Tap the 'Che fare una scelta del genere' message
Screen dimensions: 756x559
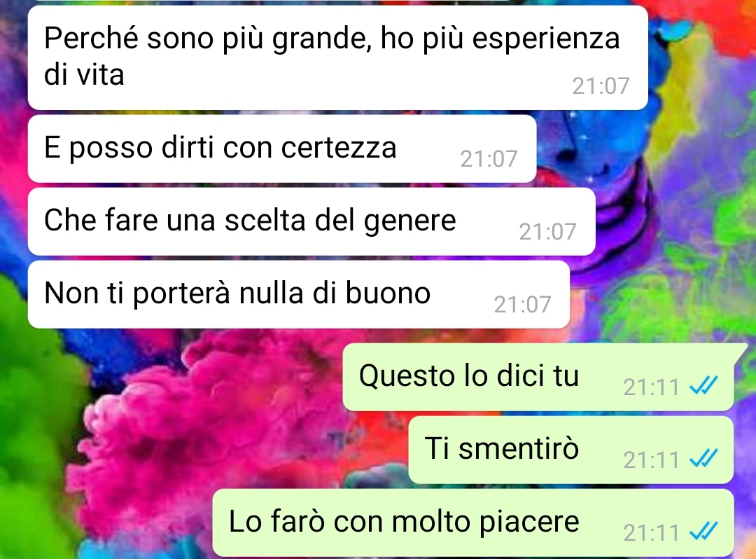tap(311, 221)
